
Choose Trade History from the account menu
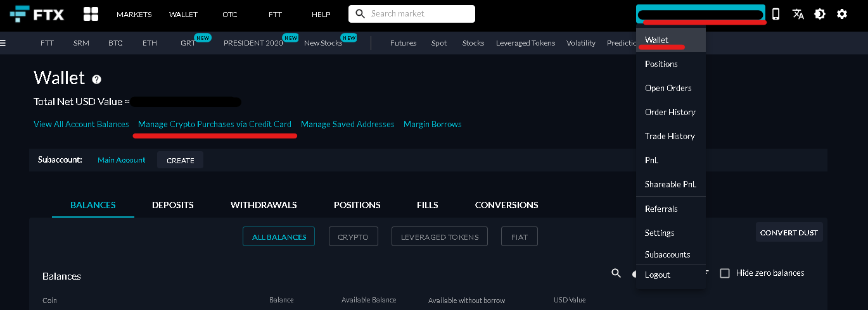click(670, 136)
